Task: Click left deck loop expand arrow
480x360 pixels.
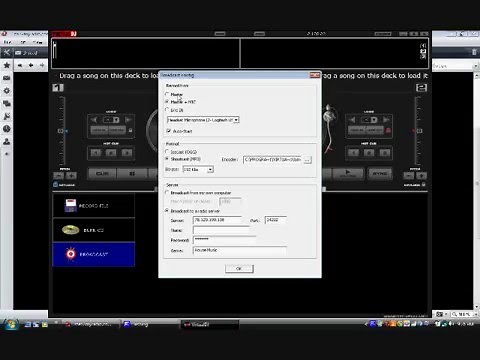Action: (x=128, y=119)
